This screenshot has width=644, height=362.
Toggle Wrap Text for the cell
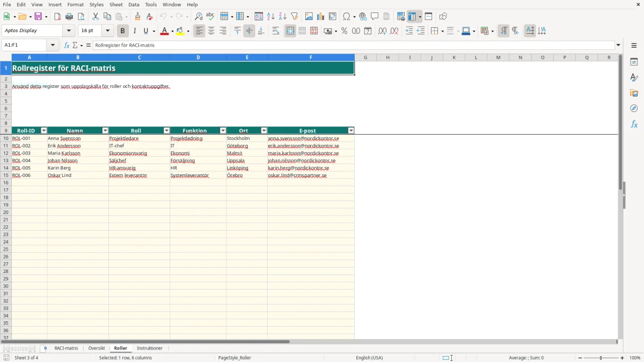[x=276, y=31]
